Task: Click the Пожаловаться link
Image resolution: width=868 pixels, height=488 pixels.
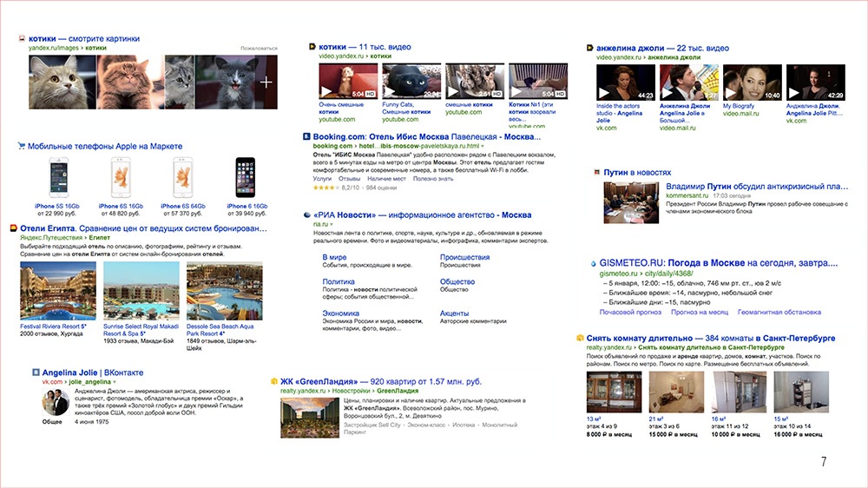Action: [x=259, y=48]
